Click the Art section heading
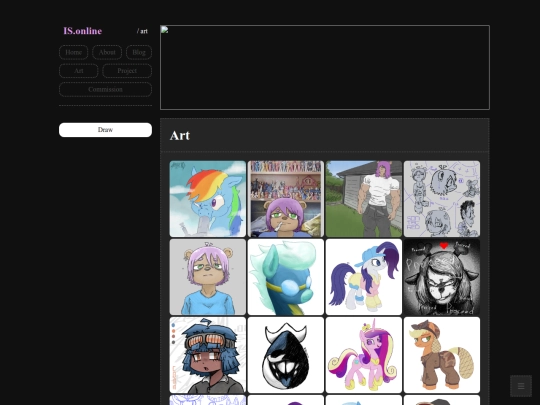This screenshot has width=540, height=405. (x=180, y=135)
